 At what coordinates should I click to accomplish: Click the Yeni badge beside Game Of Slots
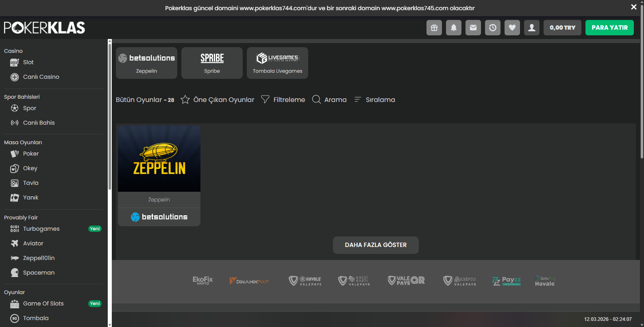tap(95, 303)
